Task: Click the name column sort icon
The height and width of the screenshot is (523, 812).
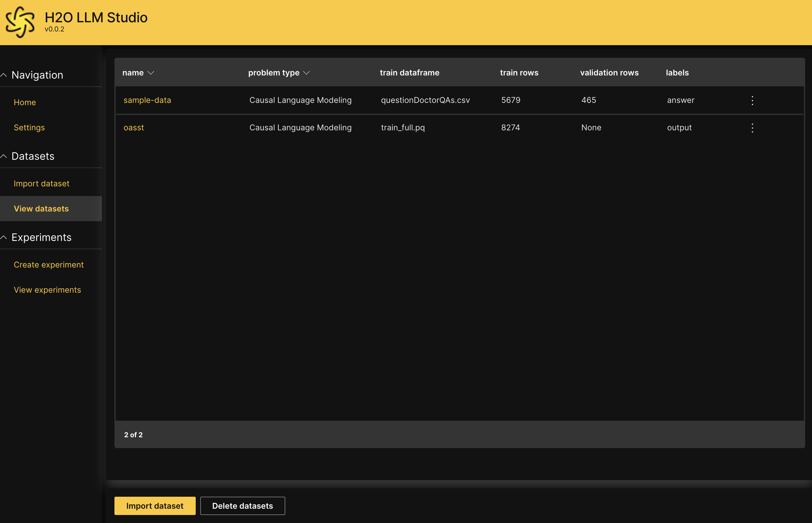Action: point(152,73)
